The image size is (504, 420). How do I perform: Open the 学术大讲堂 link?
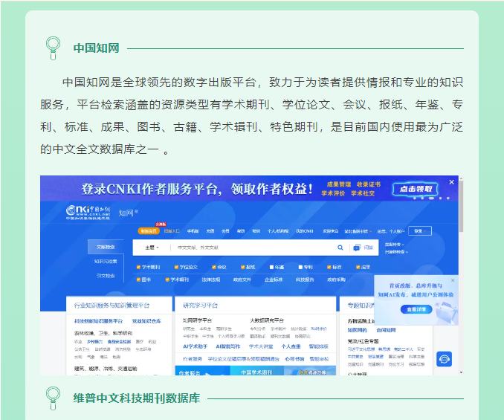261,346
